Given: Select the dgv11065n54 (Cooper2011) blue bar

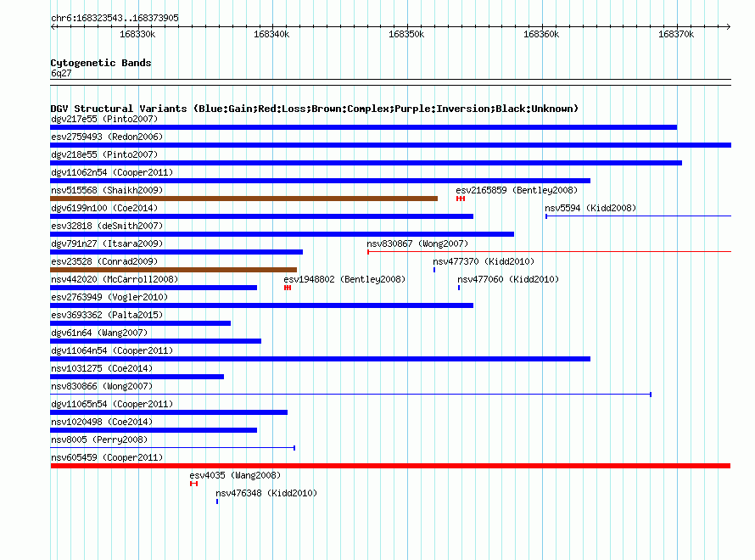Looking at the screenshot, I should click(169, 412).
